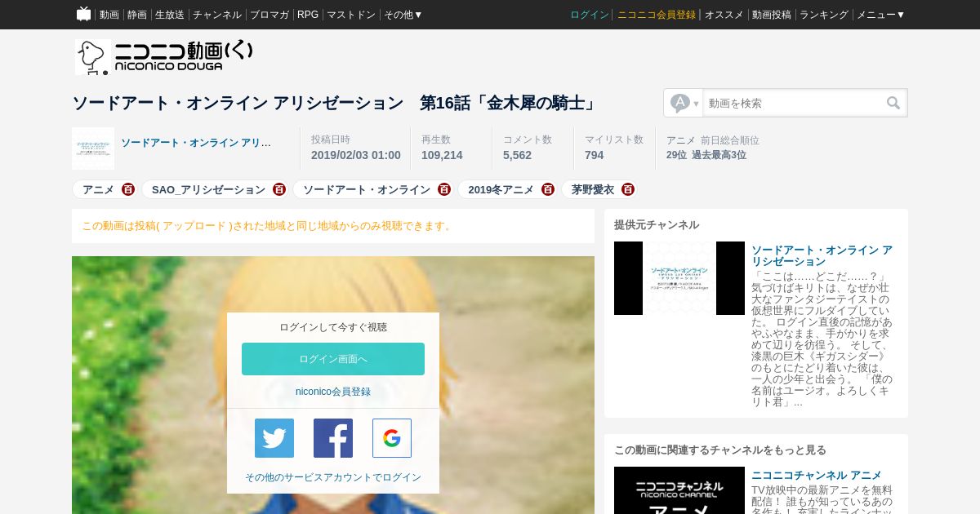Open the ニコニコチャンネル アニメ thumbnail
This screenshot has width=980, height=514.
coord(679,490)
